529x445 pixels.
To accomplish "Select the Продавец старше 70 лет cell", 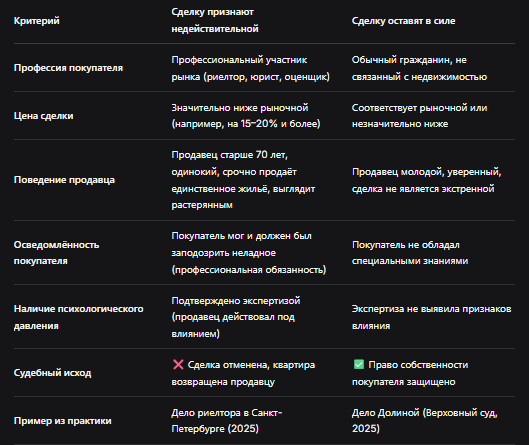I will point(243,180).
